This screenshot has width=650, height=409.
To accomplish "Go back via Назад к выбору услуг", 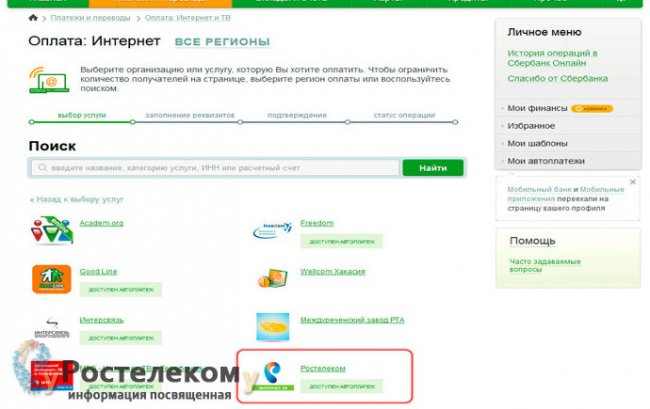I will click(76, 199).
